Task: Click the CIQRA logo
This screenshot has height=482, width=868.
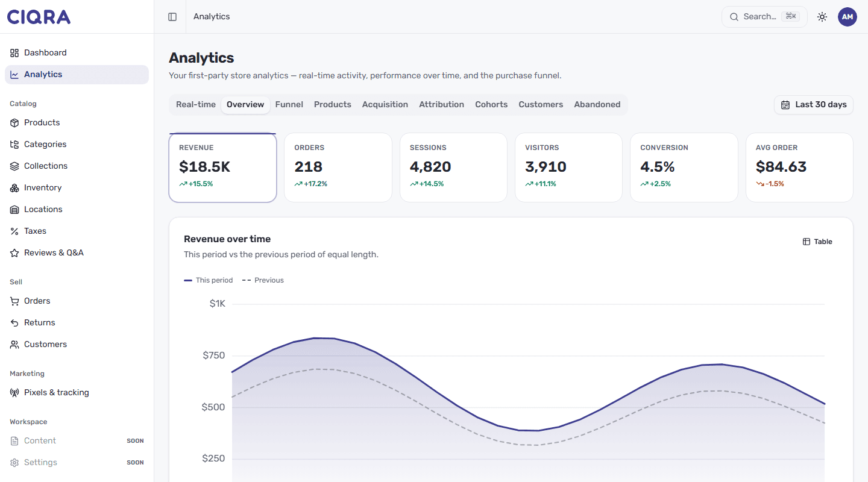Action: click(x=39, y=17)
